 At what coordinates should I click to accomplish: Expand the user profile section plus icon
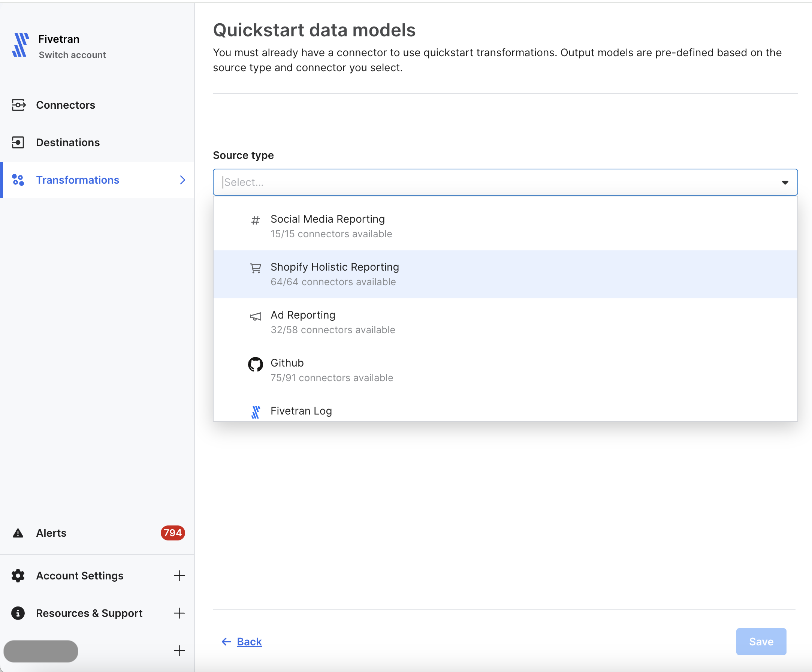[179, 651]
